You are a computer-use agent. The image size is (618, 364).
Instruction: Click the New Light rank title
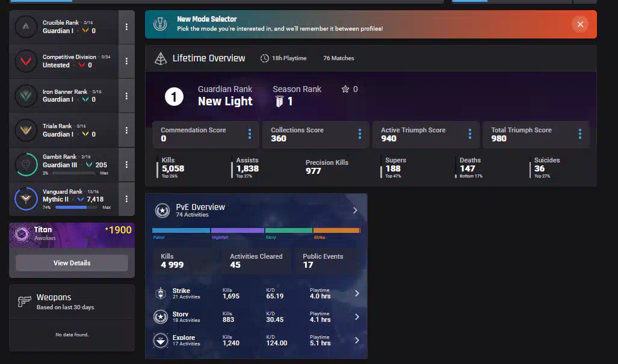[225, 101]
